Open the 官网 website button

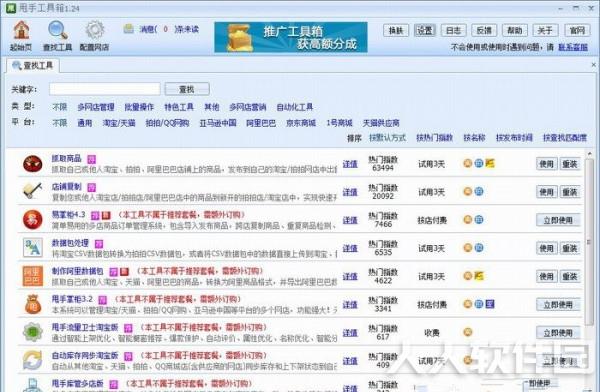click(577, 30)
